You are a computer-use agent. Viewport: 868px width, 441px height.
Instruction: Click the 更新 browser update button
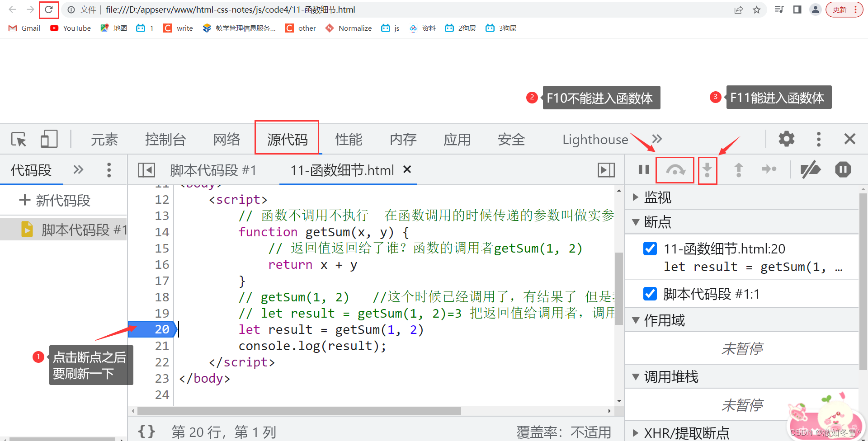click(x=844, y=9)
